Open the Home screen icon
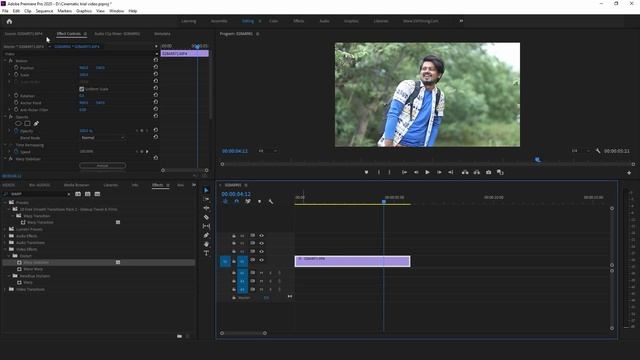Image resolution: width=640 pixels, height=360 pixels. click(x=9, y=21)
